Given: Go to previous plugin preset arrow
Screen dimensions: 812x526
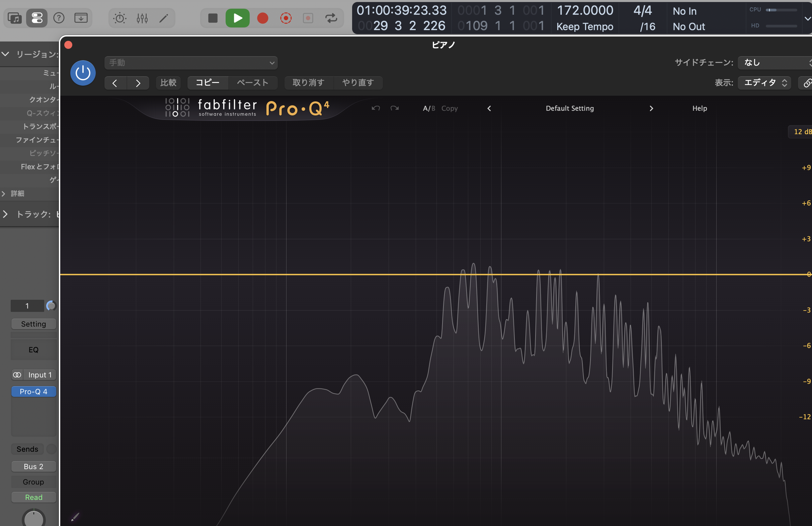Looking at the screenshot, I should (x=115, y=83).
